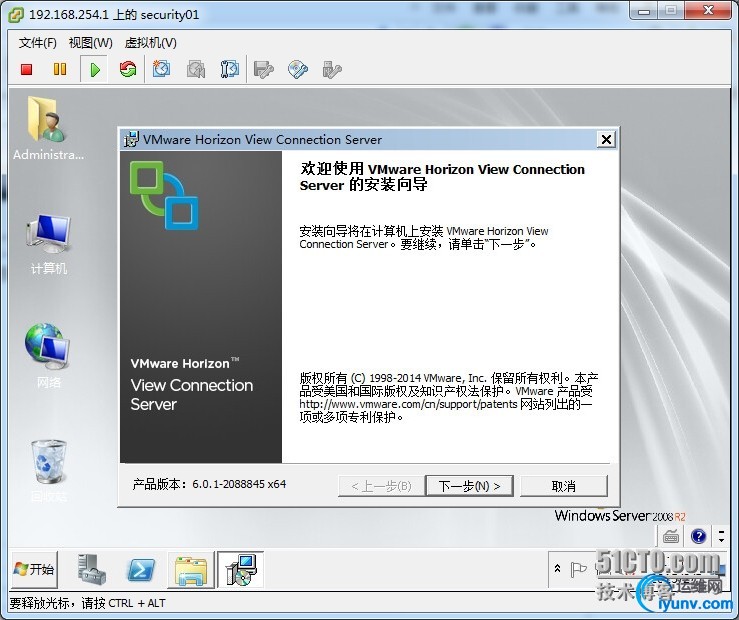Select the recycle bin desktop icon

[x=49, y=471]
